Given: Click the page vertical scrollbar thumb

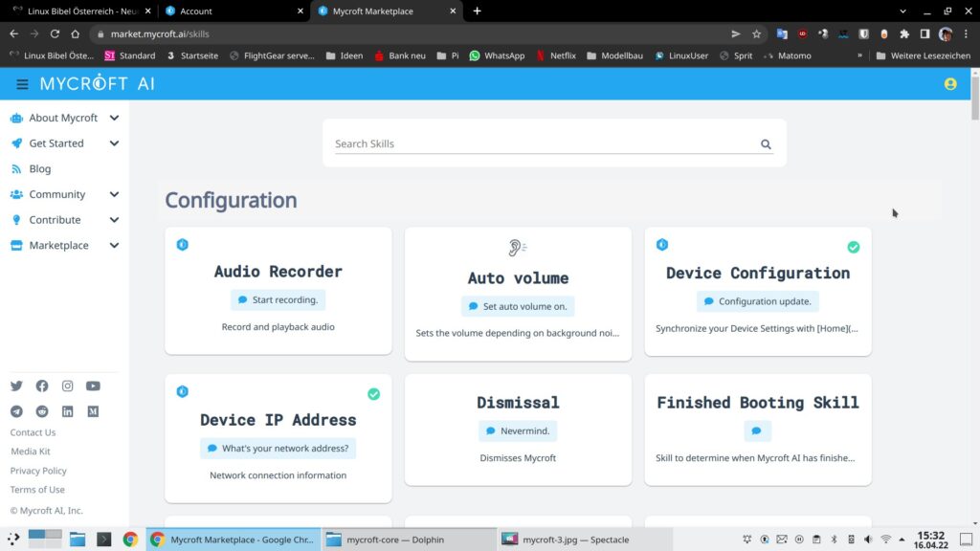Looking at the screenshot, I should [x=975, y=99].
